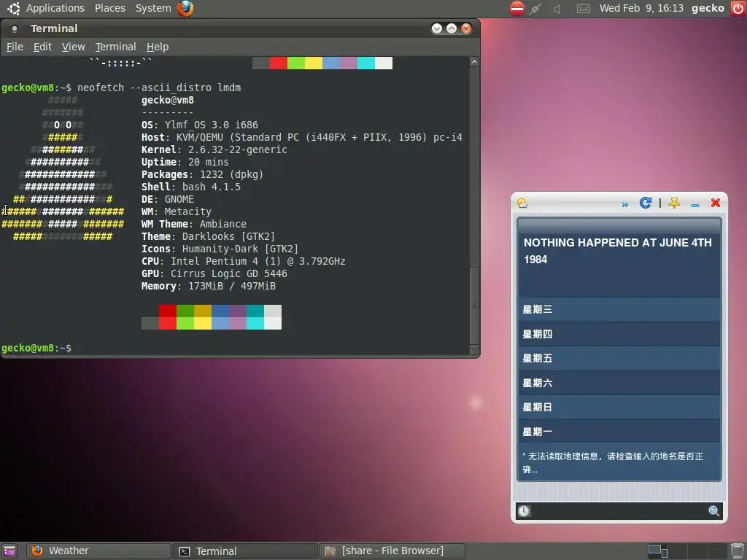Open the Applications menu
The height and width of the screenshot is (560, 747).
(x=55, y=8)
